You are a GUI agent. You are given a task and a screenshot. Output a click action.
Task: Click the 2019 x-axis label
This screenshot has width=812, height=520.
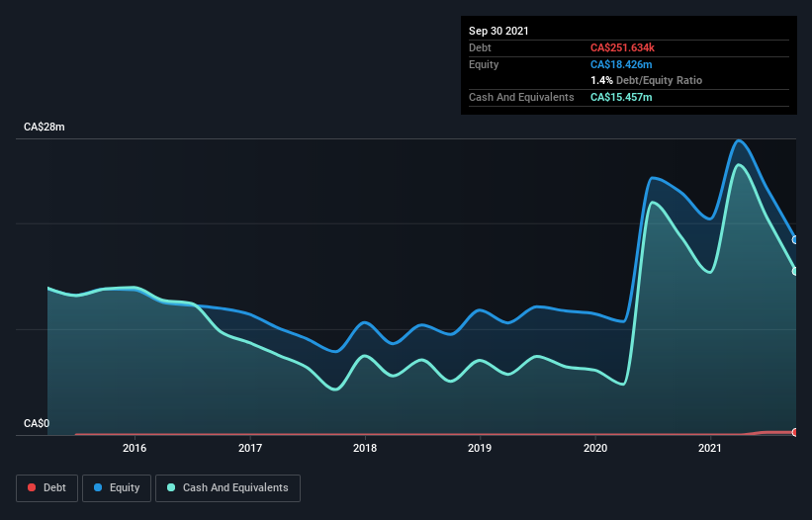(480, 448)
